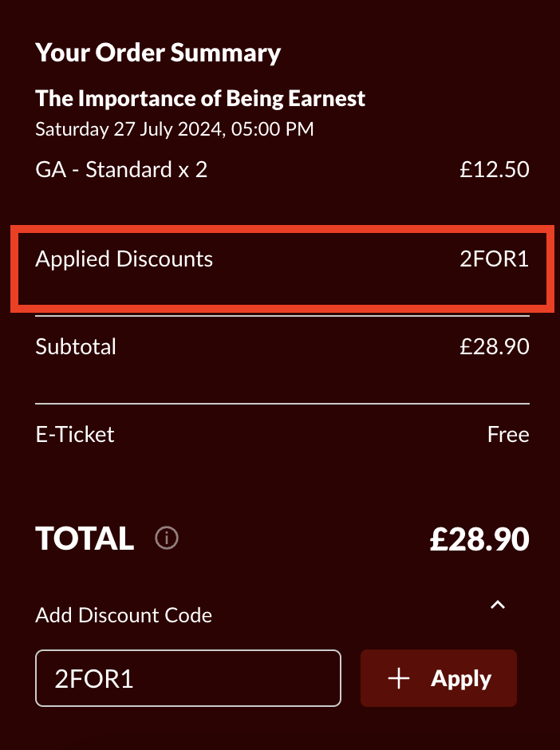
Task: Click the 2FOR1 applied discount code
Action: coord(495,259)
